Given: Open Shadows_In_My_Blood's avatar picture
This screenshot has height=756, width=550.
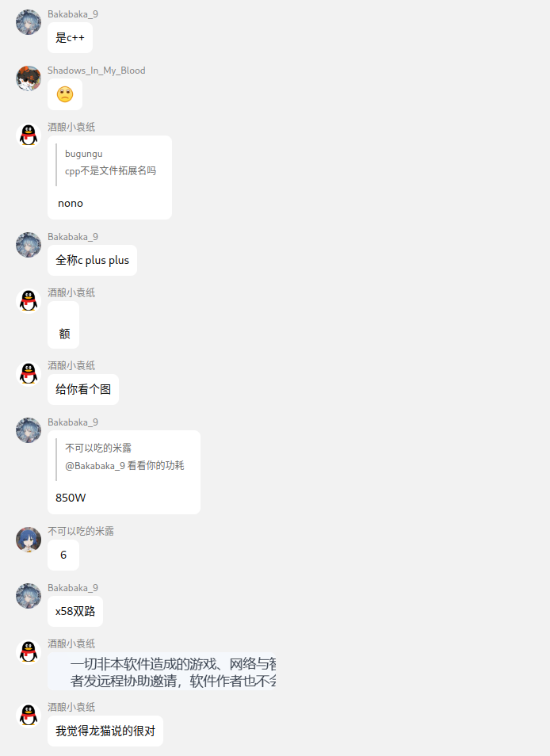Looking at the screenshot, I should pyautogui.click(x=29, y=78).
